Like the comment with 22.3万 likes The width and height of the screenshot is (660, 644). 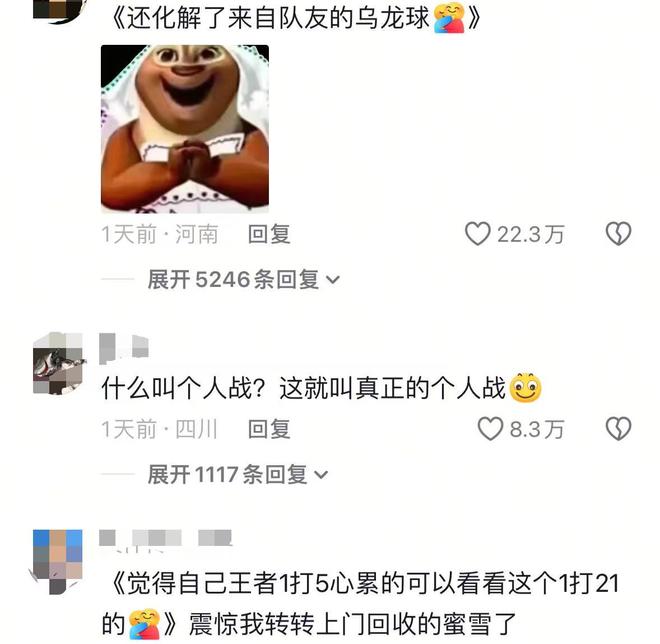tap(477, 234)
